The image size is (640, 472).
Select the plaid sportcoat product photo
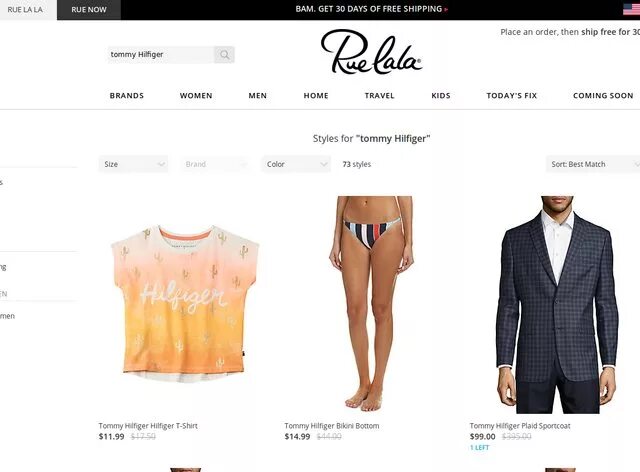557,305
